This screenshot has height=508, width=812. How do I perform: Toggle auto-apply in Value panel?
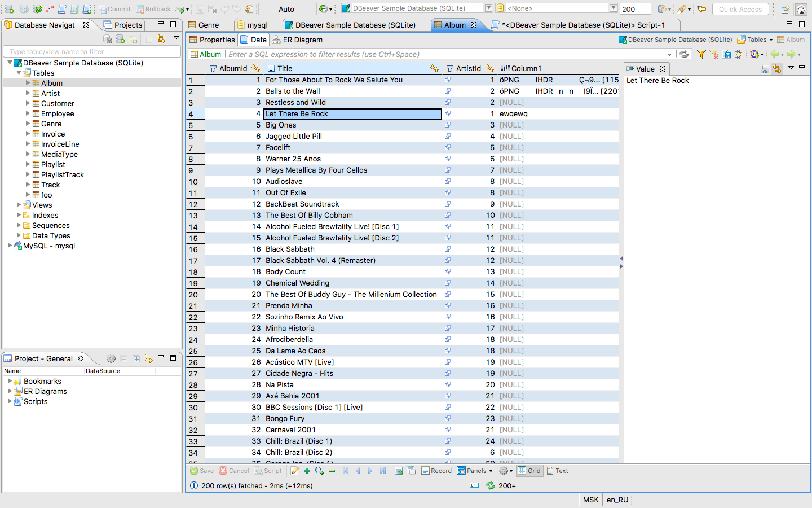click(777, 69)
